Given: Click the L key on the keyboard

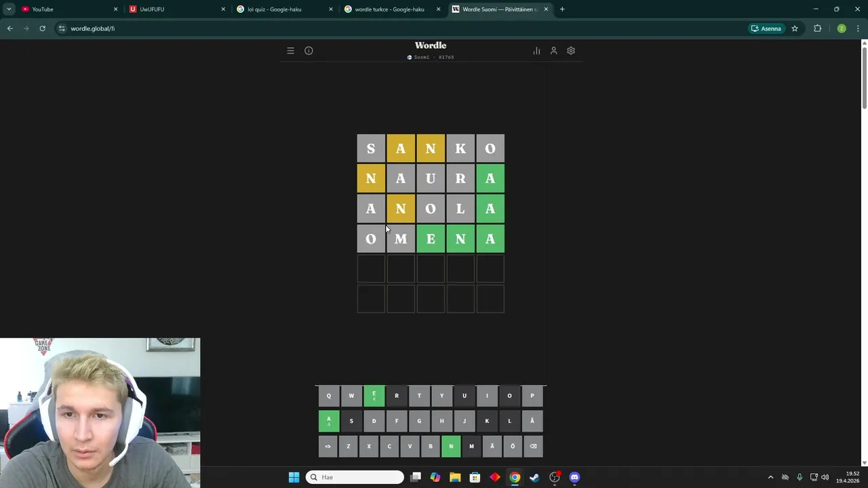Looking at the screenshot, I should [509, 421].
